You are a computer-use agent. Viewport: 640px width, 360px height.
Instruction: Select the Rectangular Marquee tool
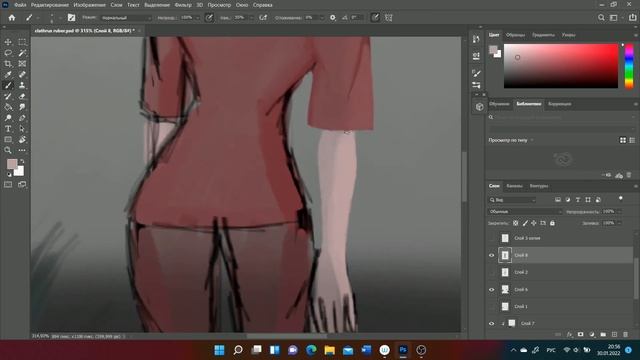pos(22,42)
